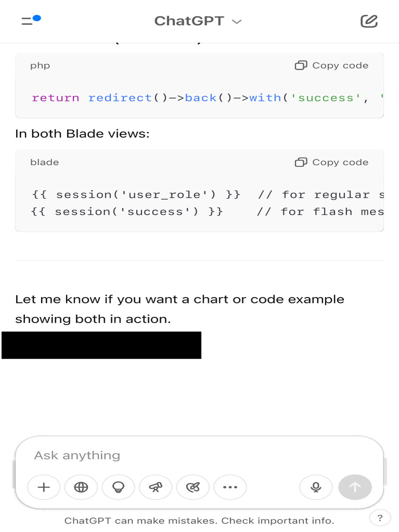The height and width of the screenshot is (532, 399).
Task: Click the black redacted bar below message
Action: (101, 345)
